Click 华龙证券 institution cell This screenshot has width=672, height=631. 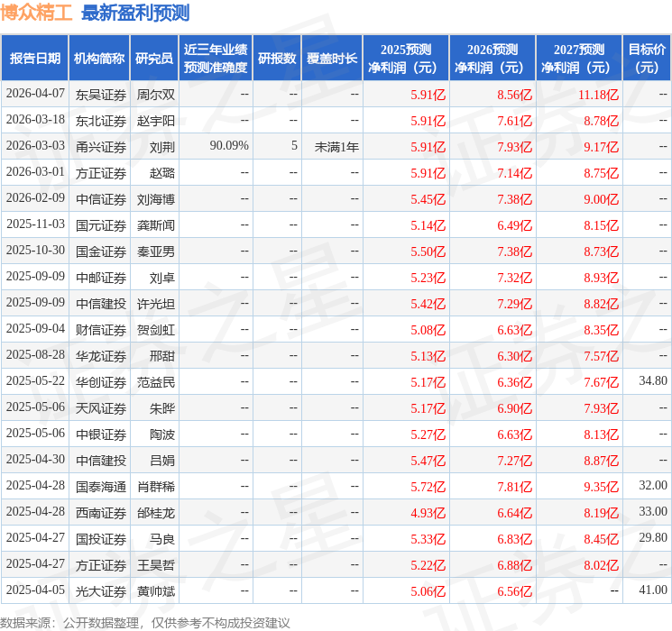click(101, 356)
